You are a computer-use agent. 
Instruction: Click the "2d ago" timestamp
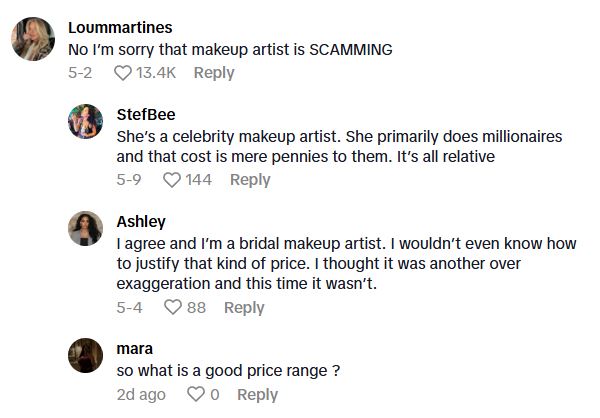(141, 395)
